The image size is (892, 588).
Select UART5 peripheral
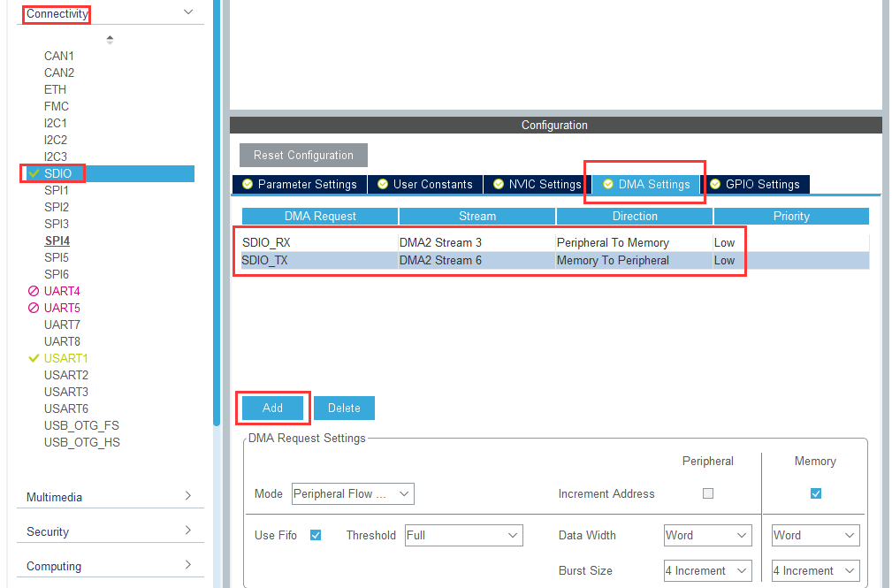tap(62, 308)
